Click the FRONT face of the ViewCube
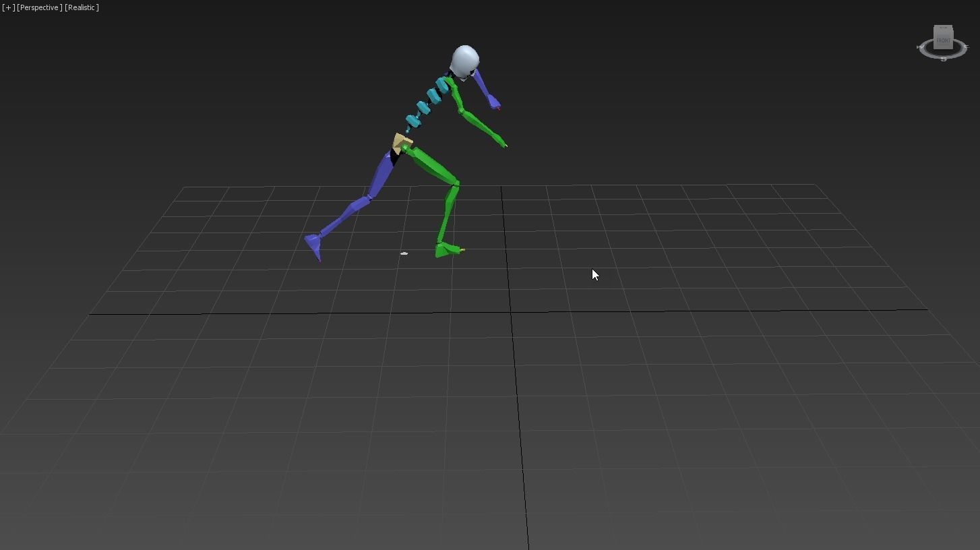This screenshot has width=980, height=550. [x=943, y=40]
